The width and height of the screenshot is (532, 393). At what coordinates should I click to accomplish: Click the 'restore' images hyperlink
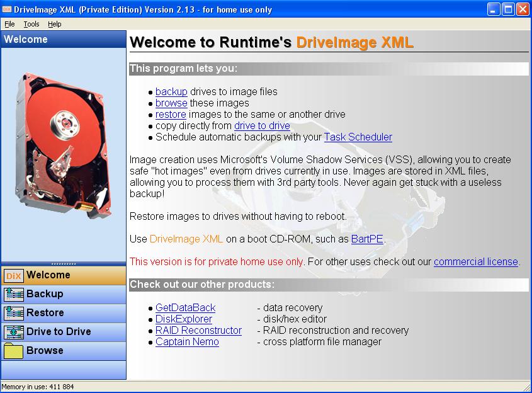pyautogui.click(x=171, y=115)
